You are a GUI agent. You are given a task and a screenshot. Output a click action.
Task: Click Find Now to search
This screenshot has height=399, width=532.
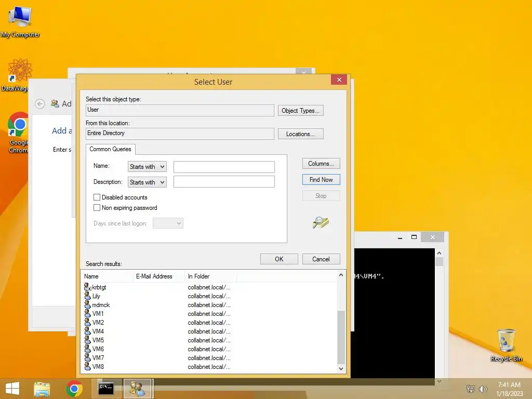click(x=321, y=179)
